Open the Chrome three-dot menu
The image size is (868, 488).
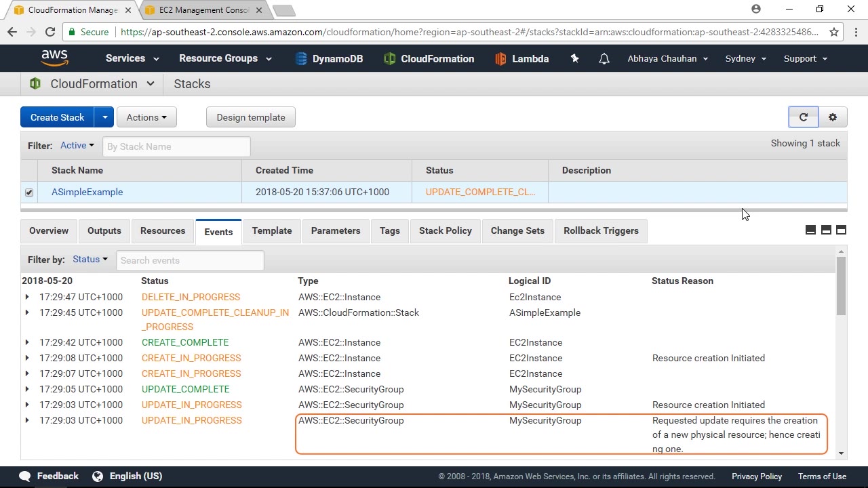(856, 32)
